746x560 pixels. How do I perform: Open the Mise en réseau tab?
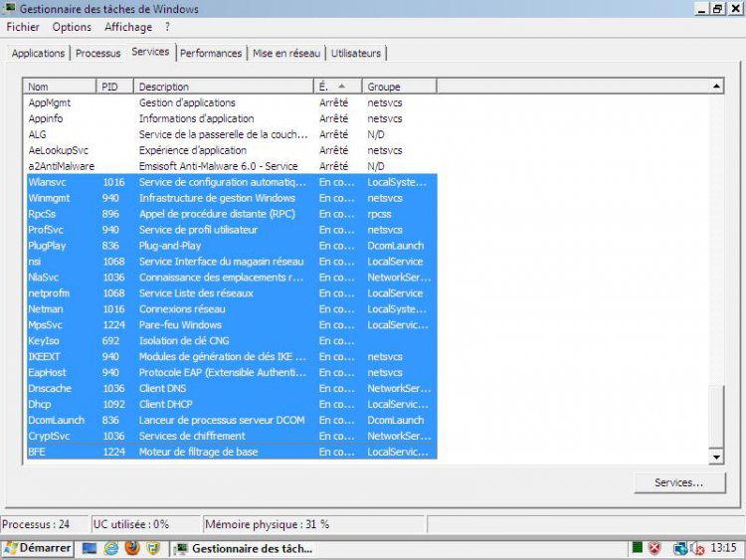pos(286,54)
